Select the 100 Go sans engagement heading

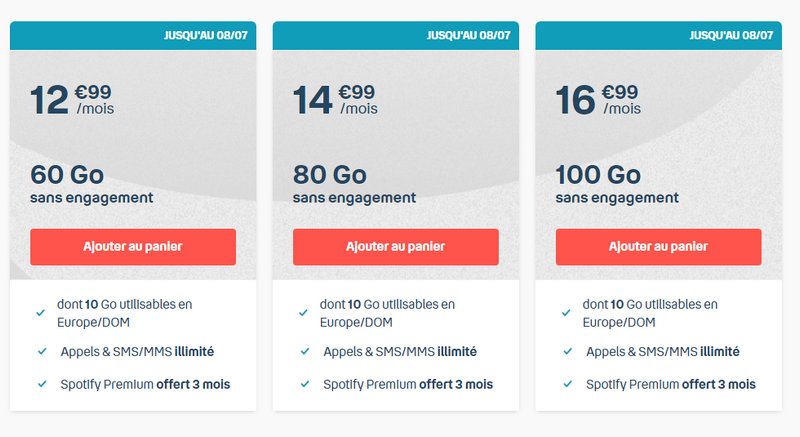(x=617, y=184)
